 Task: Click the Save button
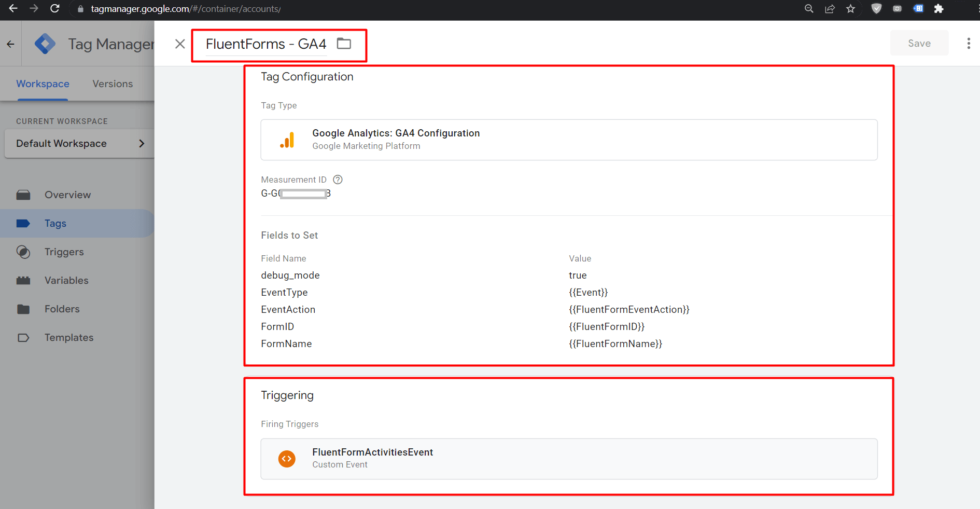point(919,43)
